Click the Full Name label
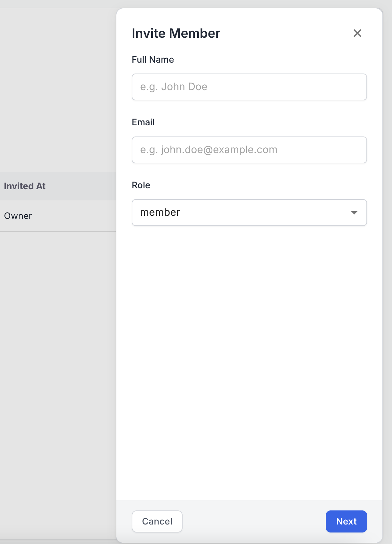This screenshot has height=544, width=392. (x=153, y=59)
